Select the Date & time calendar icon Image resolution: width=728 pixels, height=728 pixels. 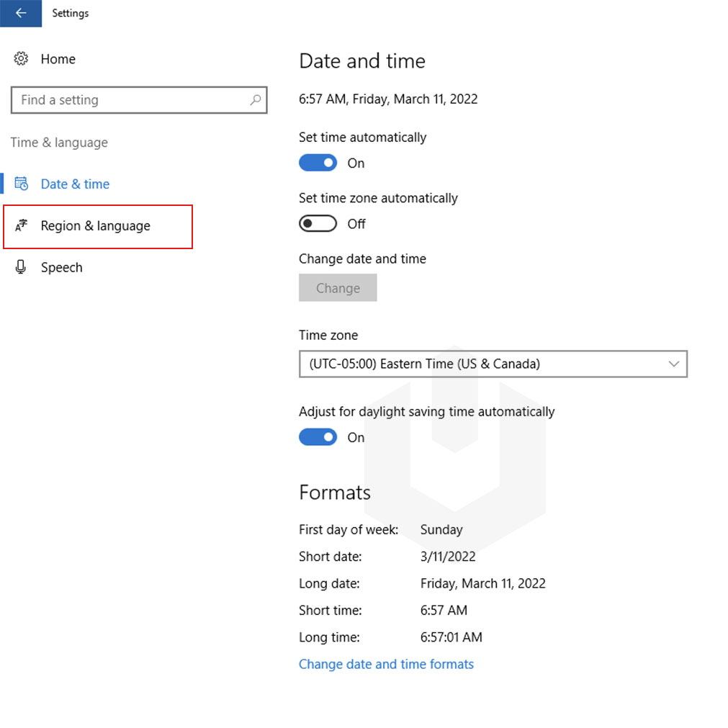[22, 184]
